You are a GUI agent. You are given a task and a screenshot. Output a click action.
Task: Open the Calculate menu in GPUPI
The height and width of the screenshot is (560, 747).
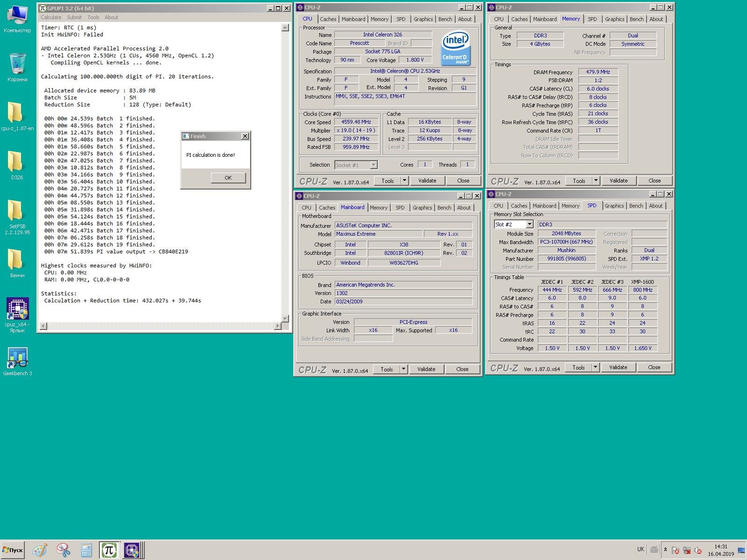tap(51, 17)
